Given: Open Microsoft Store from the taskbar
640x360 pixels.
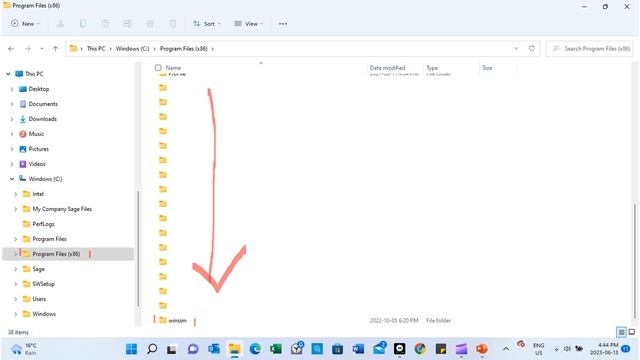Looking at the screenshot, I should pyautogui.click(x=338, y=349).
